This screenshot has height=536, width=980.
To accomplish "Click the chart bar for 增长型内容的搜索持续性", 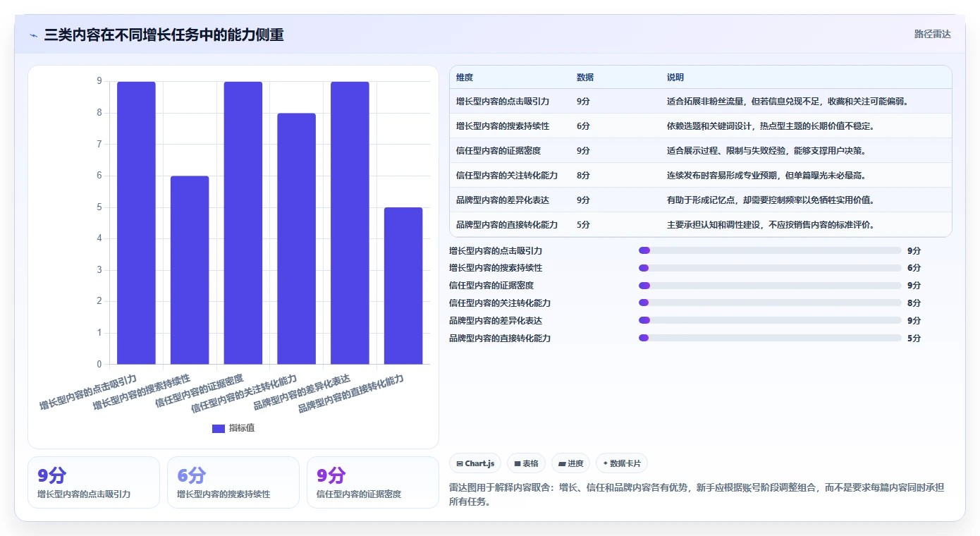I will click(x=190, y=270).
